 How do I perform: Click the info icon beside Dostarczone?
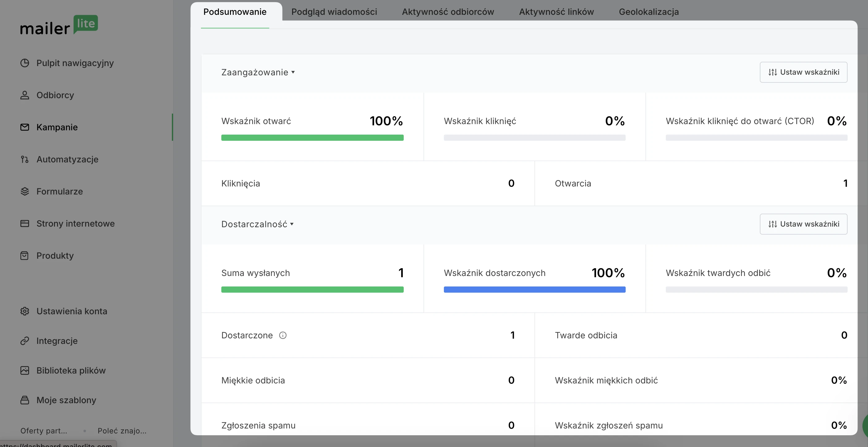point(283,335)
